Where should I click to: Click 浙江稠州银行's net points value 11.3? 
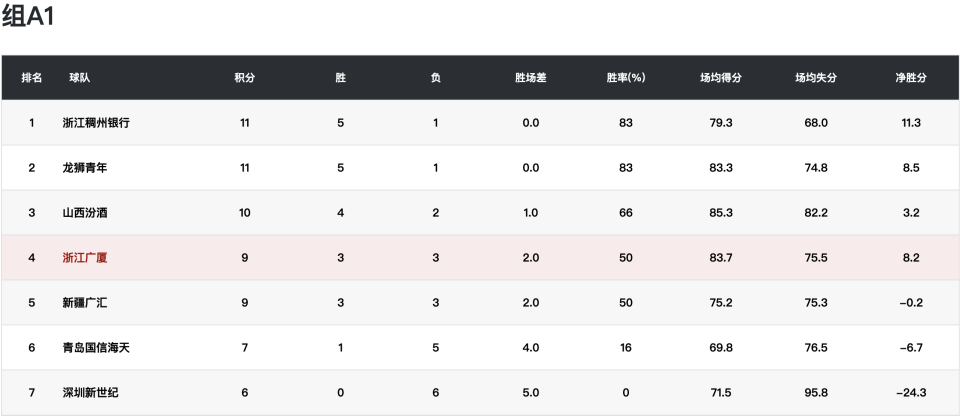point(911,123)
